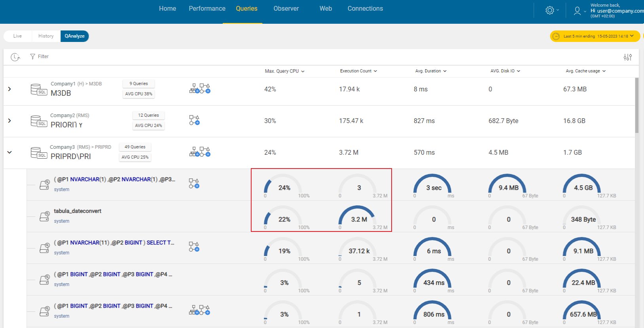Click the AVG CPU 25% badge
The height and width of the screenshot is (328, 644).
(x=135, y=157)
